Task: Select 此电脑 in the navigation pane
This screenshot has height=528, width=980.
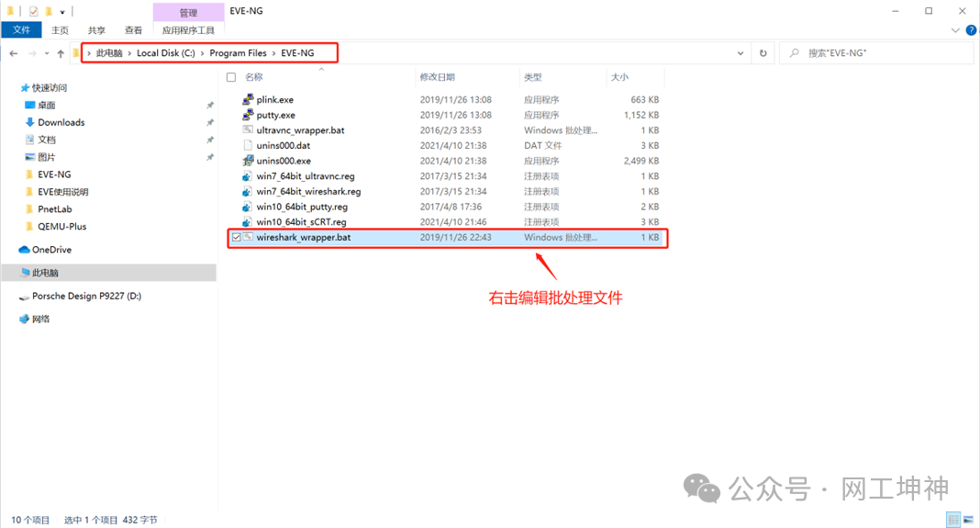Action: click(x=109, y=273)
